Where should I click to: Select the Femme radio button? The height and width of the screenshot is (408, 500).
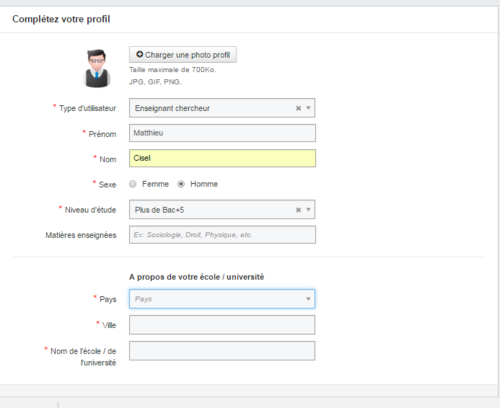click(133, 184)
